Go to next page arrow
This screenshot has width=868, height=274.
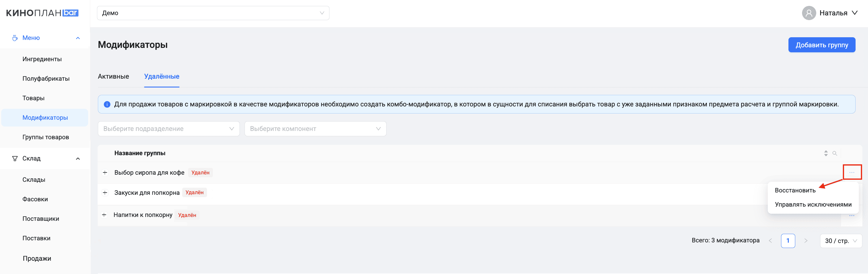[x=806, y=241]
